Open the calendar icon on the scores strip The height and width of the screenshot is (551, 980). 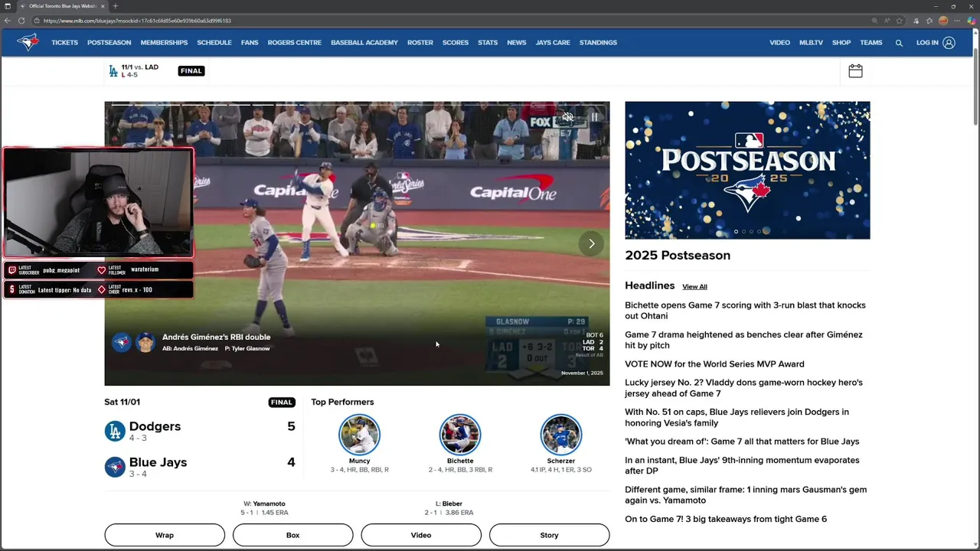click(x=855, y=71)
